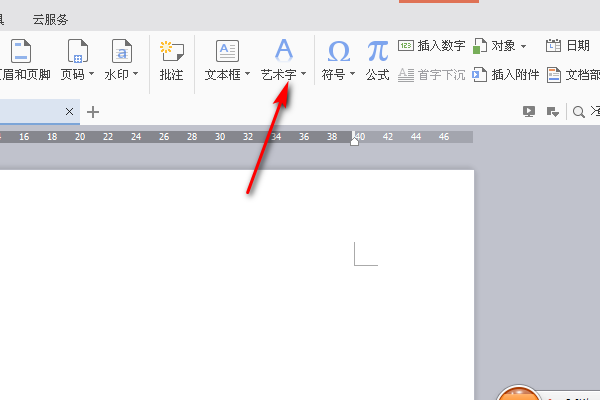Click the presentation screen icon near search
Image resolution: width=600 pixels, height=400 pixels.
(x=529, y=112)
